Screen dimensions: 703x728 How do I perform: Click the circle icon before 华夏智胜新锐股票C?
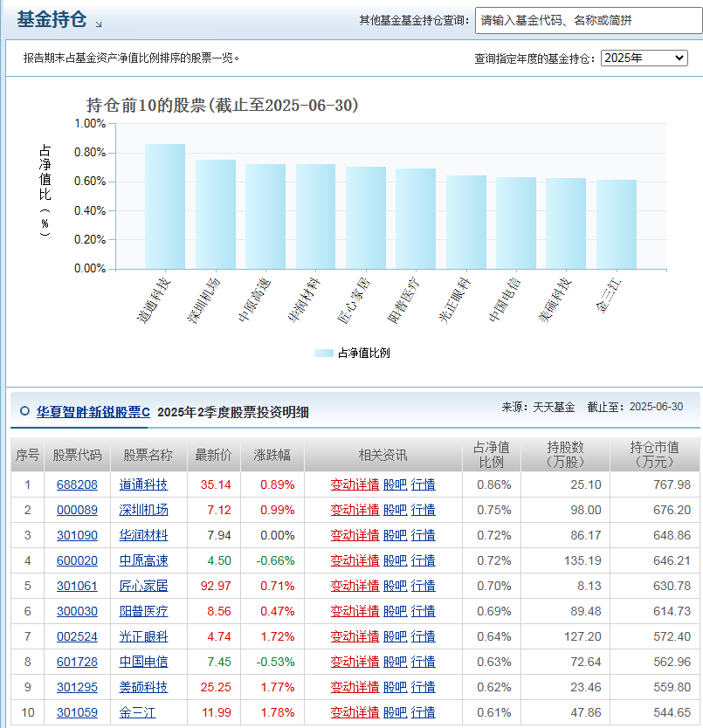(24, 411)
